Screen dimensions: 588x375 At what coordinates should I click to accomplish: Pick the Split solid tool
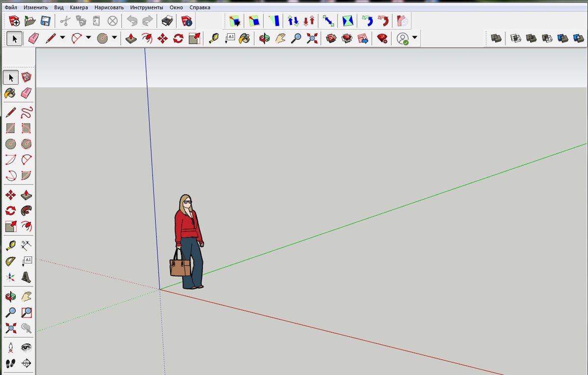579,38
